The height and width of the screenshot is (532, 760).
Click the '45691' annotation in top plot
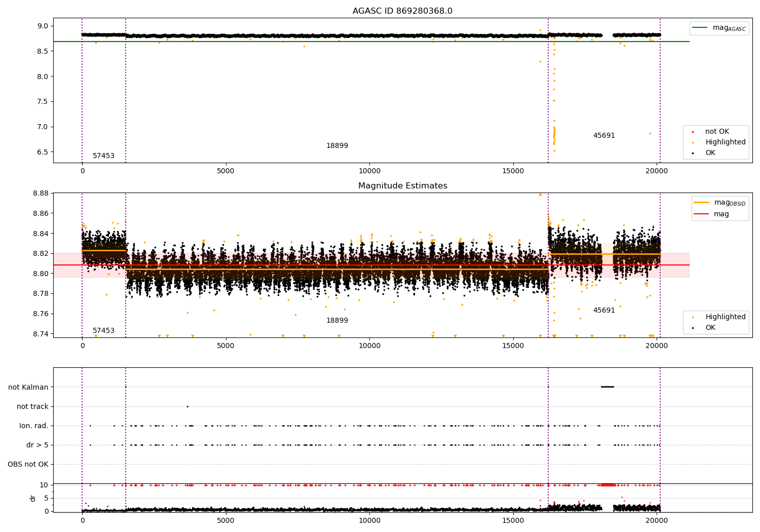click(x=604, y=136)
